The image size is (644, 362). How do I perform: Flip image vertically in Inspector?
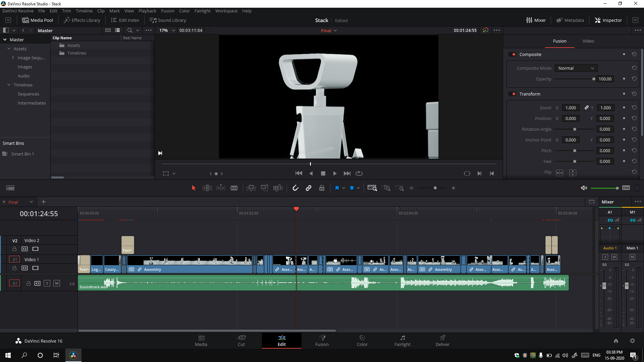click(x=573, y=173)
